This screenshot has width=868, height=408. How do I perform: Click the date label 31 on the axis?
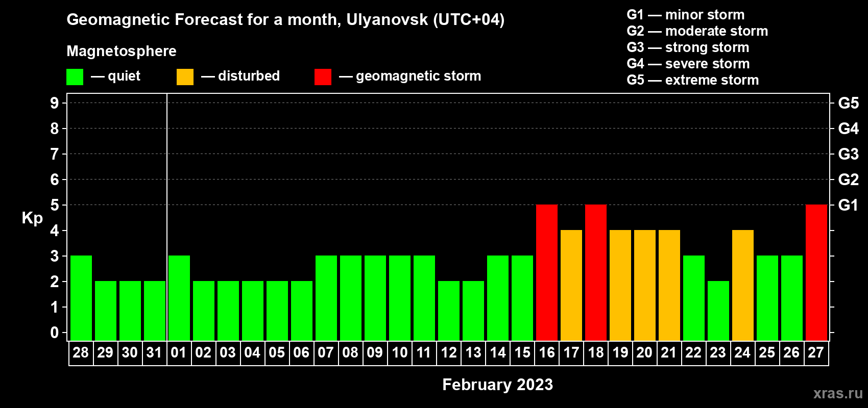pyautogui.click(x=154, y=353)
